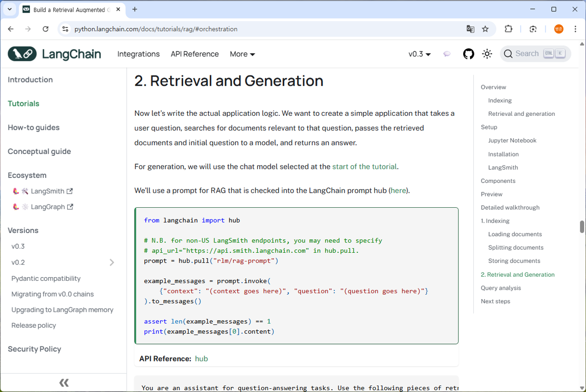Jump to Loading documents TOC entry
The width and height of the screenshot is (586, 392).
[x=515, y=234]
